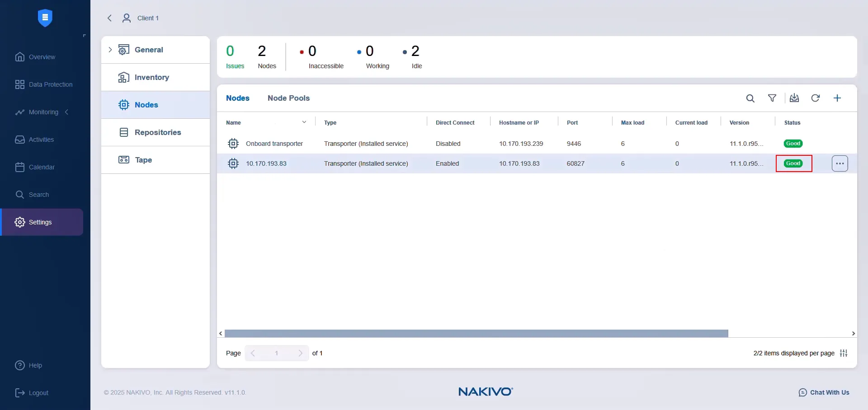Click the NAKIVO footer logo
This screenshot has height=410, width=868.
coord(486,391)
